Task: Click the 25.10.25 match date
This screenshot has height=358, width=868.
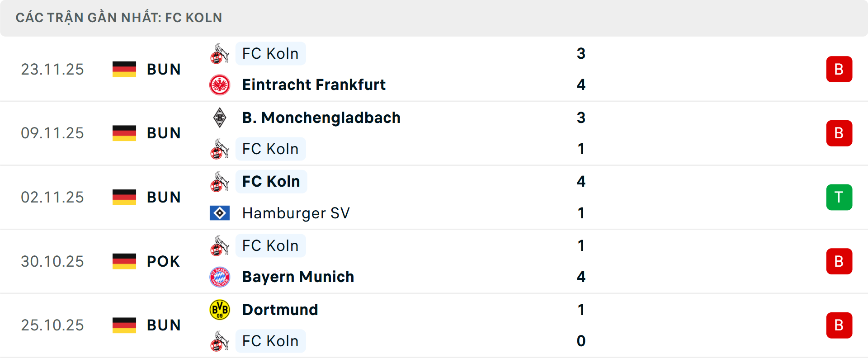Action: (52, 325)
